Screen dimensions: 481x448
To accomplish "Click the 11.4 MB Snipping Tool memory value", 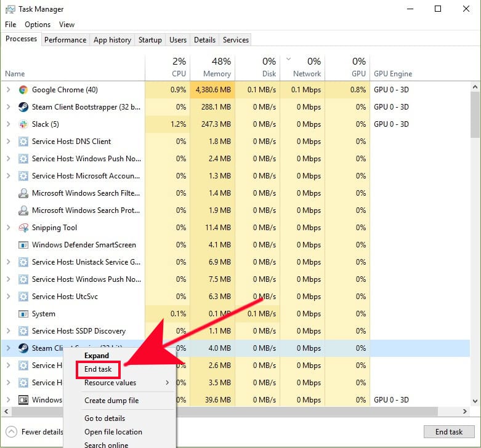I will tap(218, 227).
